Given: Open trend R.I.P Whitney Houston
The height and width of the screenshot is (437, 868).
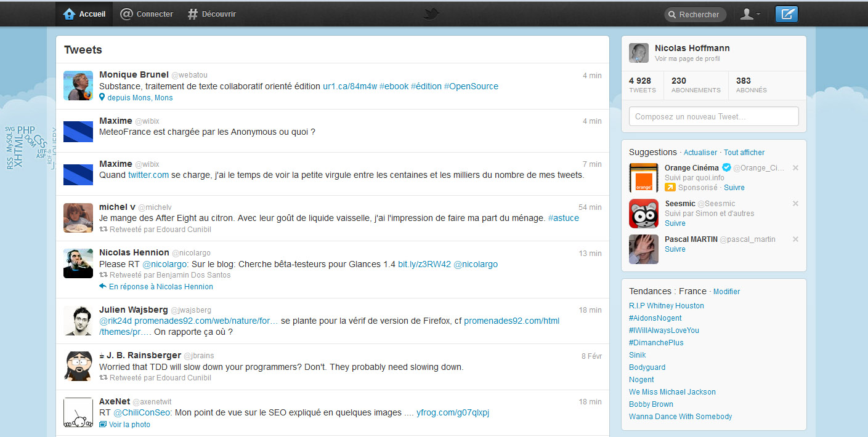Looking at the screenshot, I should [x=667, y=306].
